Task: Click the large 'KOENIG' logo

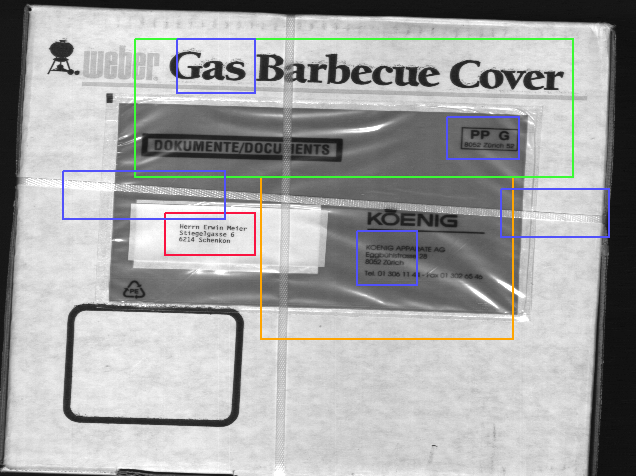Action: [412, 219]
